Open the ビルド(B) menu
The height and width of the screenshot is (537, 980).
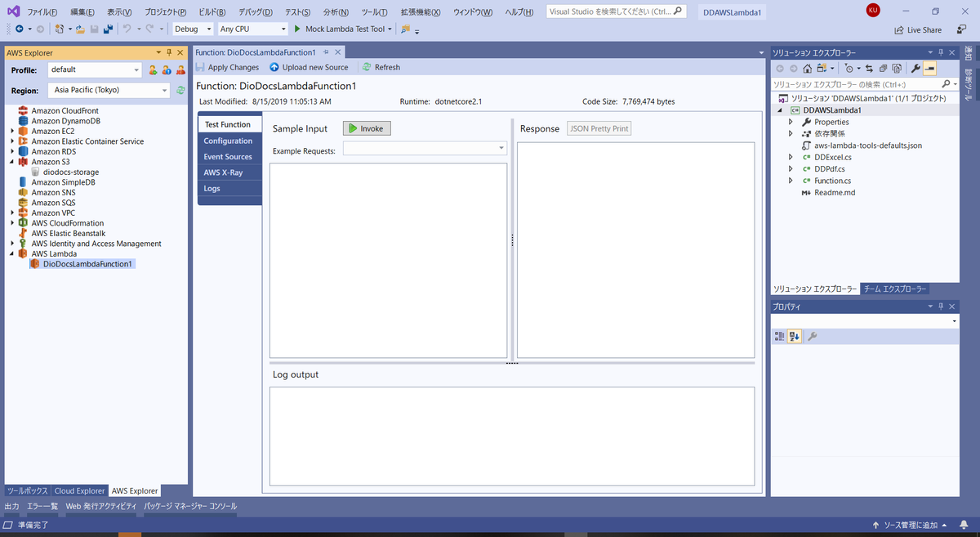pos(214,12)
